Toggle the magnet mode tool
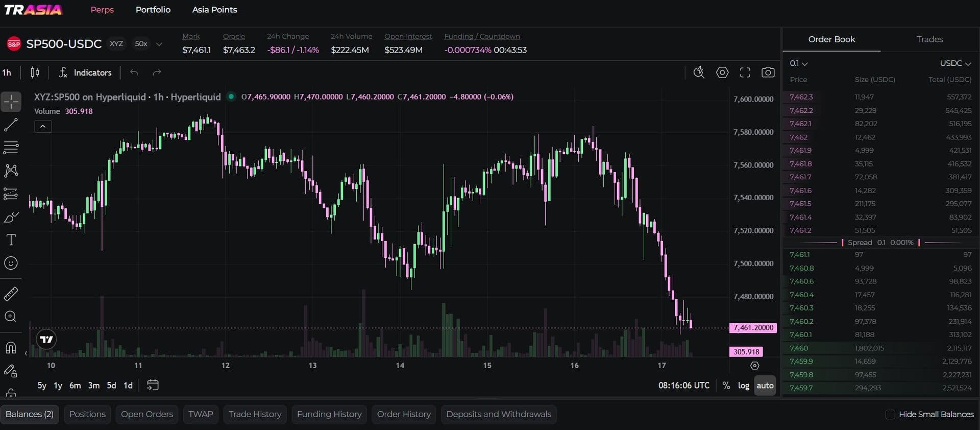 click(x=11, y=348)
